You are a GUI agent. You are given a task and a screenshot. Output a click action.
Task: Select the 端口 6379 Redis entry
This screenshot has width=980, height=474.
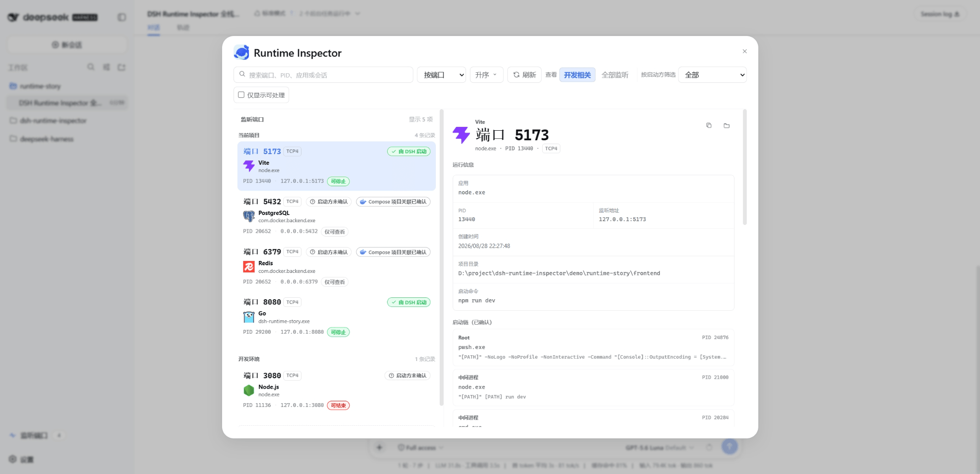click(x=336, y=266)
